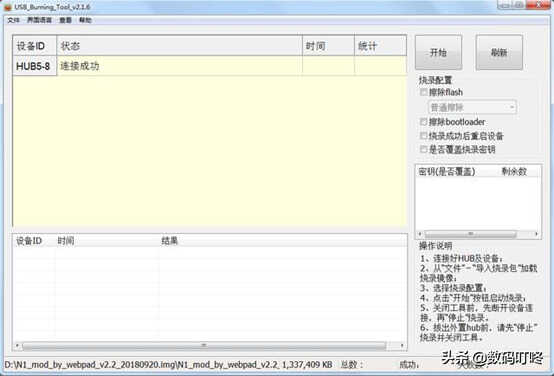554x376 pixels.
Task: Click right arrow of result list scrollbar
Action: point(402,345)
